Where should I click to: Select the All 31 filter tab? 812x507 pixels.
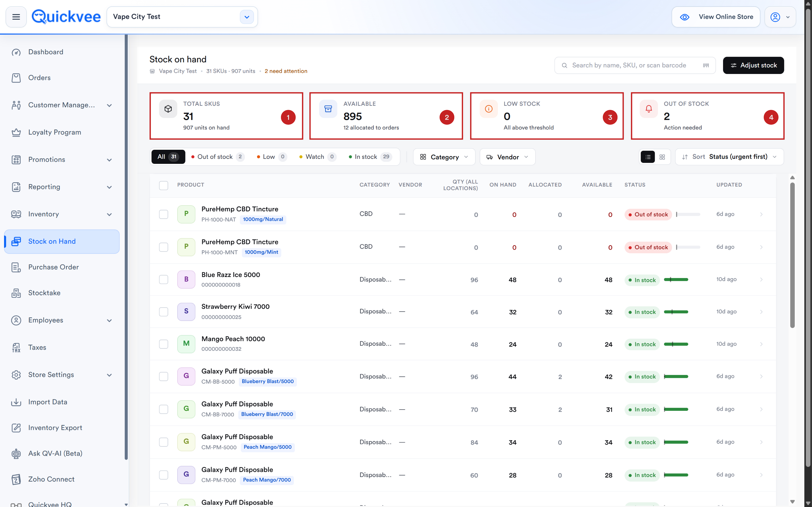click(168, 157)
